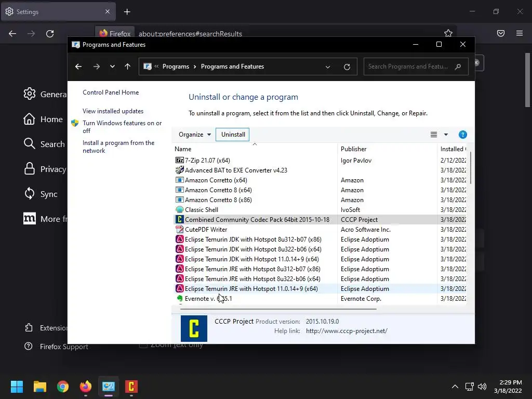This screenshot has width=532, height=399.
Task: Bookmark this page with the star icon
Action: [448, 33]
